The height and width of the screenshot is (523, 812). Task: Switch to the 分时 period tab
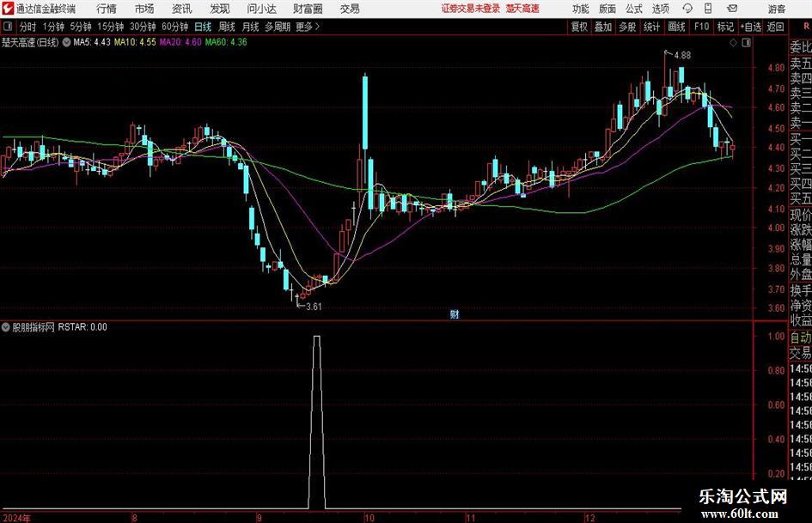[x=28, y=27]
